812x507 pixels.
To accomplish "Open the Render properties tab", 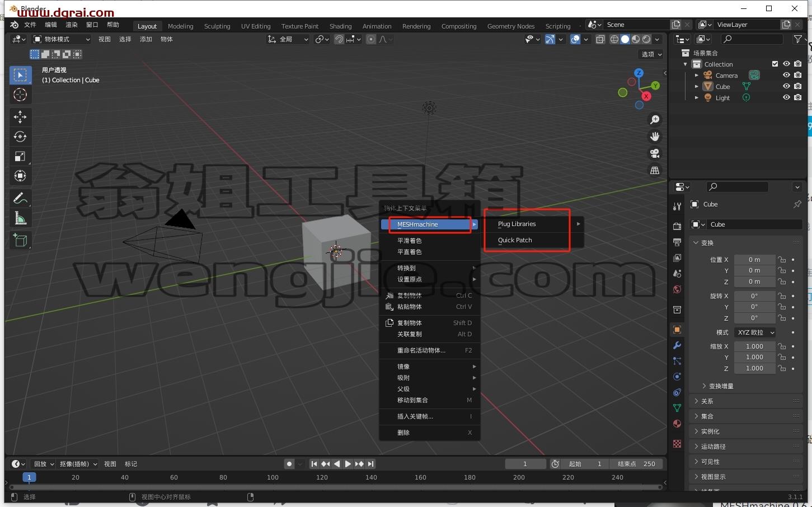I will (677, 226).
